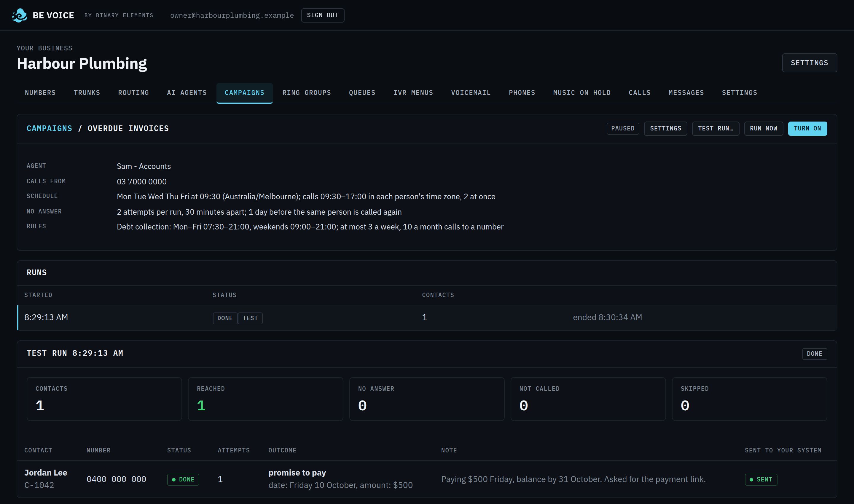Click the No Answer count card
Screen dimensions: 854x504
click(427, 399)
